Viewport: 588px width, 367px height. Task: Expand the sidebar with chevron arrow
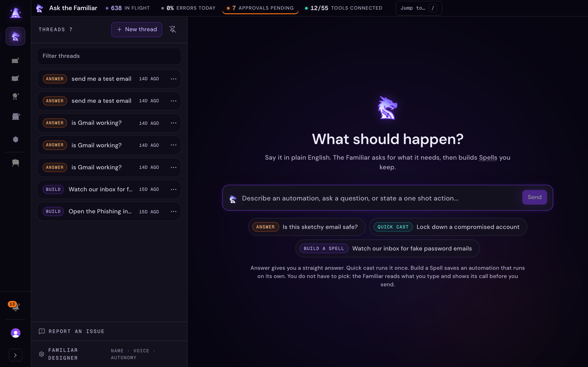16,355
